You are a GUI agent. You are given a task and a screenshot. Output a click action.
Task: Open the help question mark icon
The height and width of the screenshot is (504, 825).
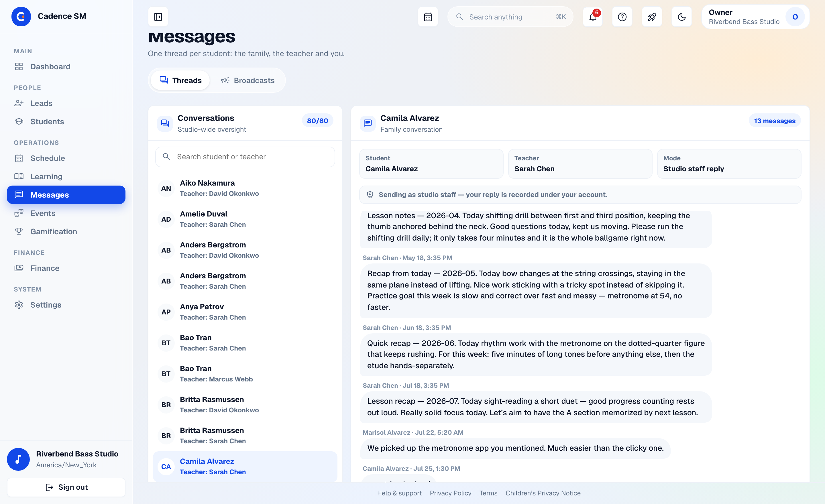622,17
